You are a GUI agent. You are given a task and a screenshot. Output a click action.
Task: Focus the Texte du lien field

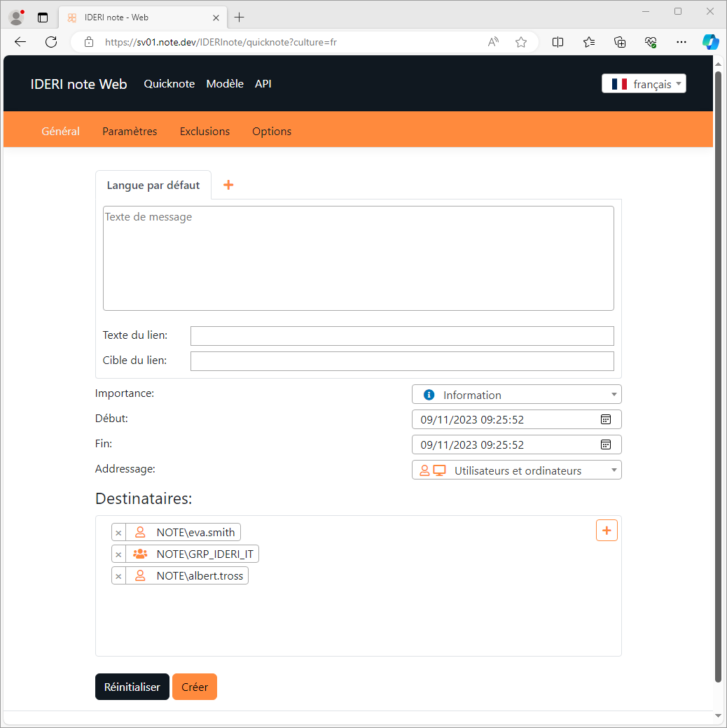point(402,336)
